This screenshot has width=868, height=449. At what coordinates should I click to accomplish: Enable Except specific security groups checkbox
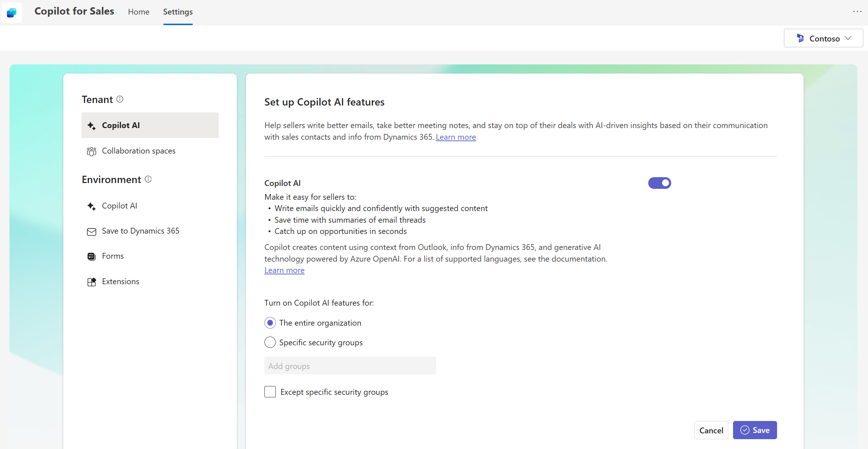pos(270,392)
